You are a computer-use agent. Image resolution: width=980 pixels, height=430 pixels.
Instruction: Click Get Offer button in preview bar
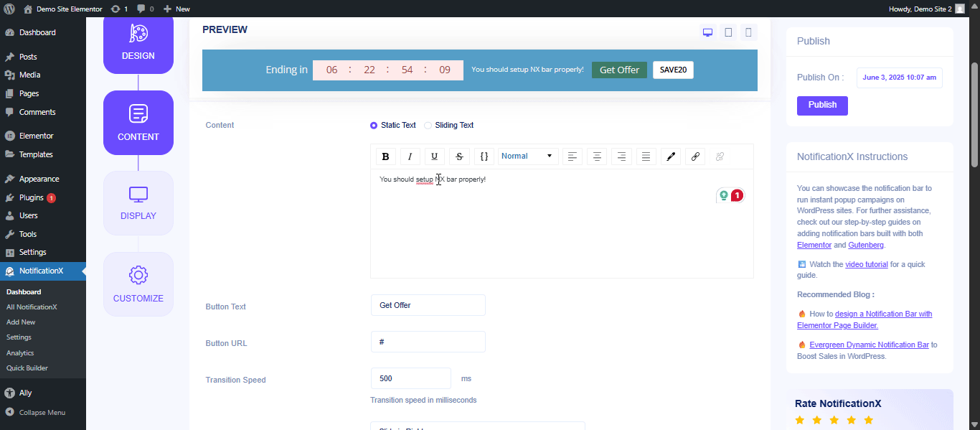tap(619, 70)
